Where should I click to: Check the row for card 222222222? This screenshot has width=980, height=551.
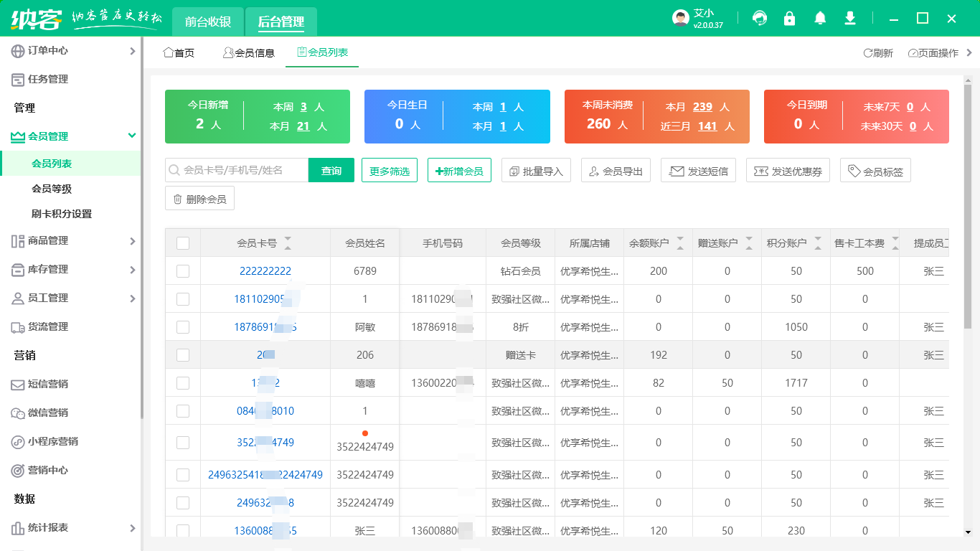coord(183,271)
